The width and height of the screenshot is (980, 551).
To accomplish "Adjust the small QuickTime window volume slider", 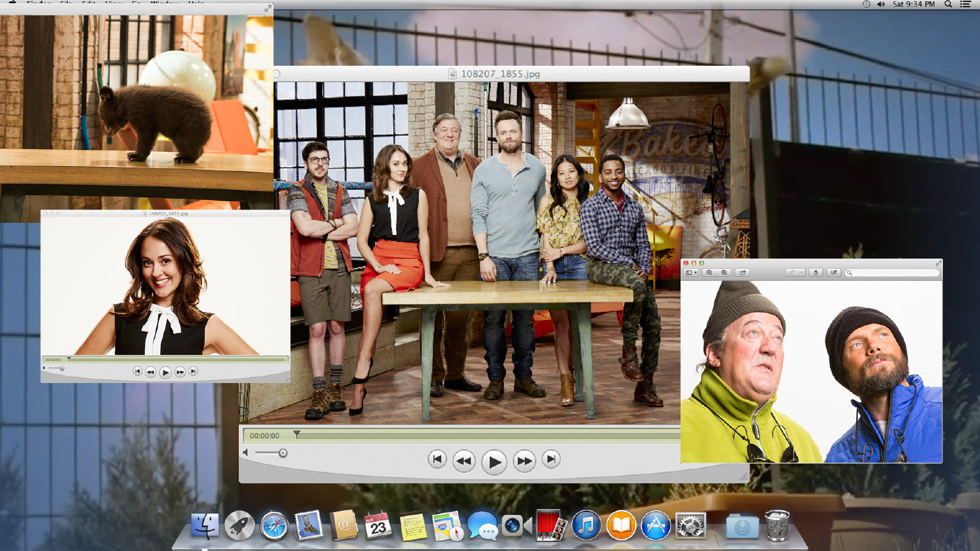I will click(x=62, y=368).
